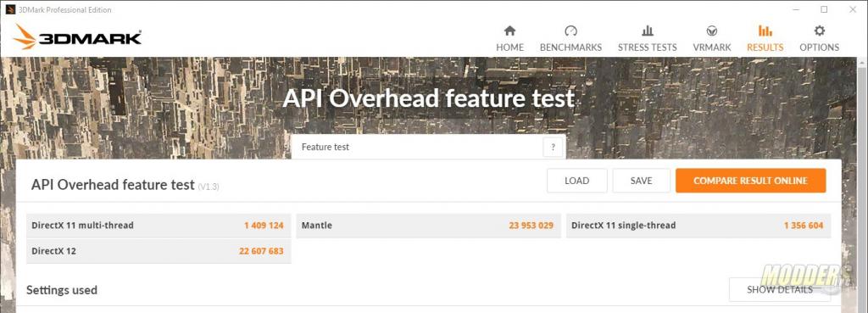Select the Benchmarks gauge icon
This screenshot has height=313, width=868.
570,31
